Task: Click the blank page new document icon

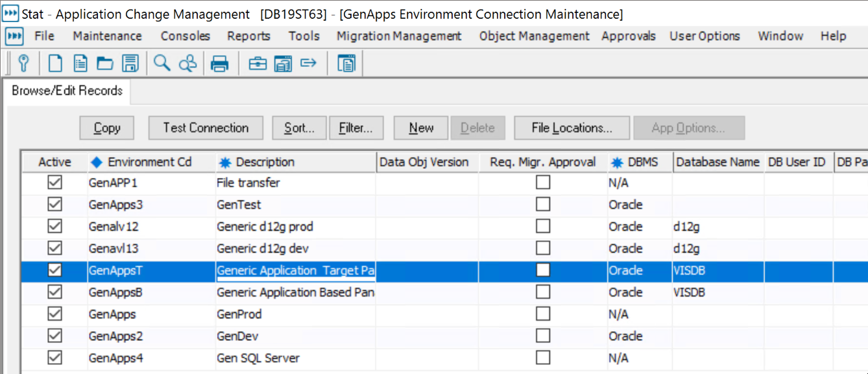Action: coord(56,63)
